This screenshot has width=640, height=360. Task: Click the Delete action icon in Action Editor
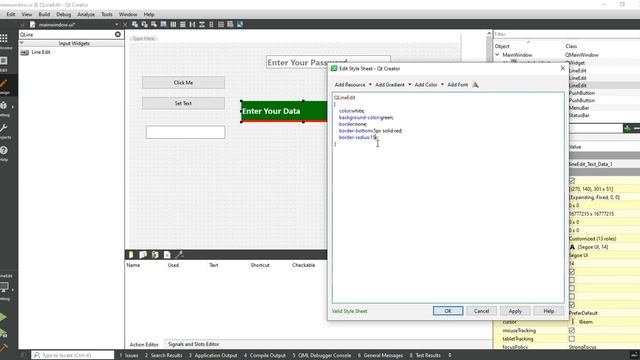pos(167,255)
